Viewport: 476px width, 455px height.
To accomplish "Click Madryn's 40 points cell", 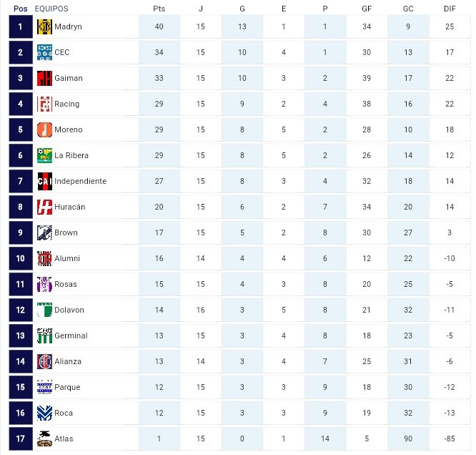I will pos(159,26).
